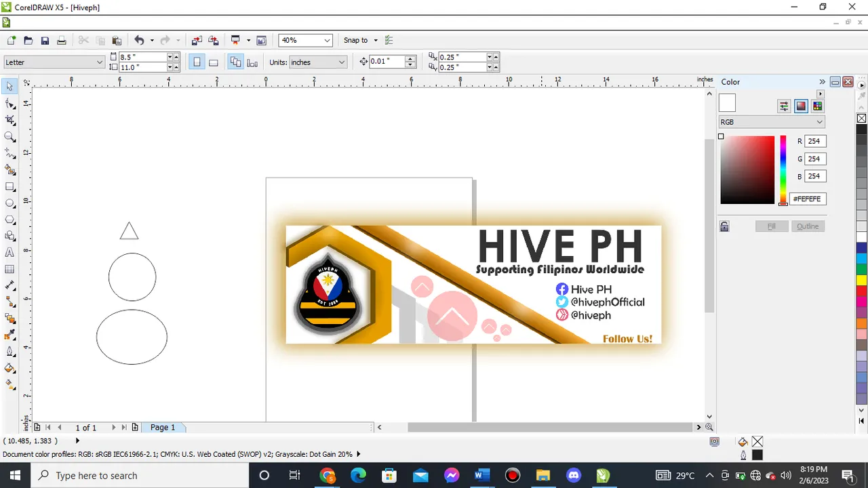The width and height of the screenshot is (868, 488).
Task: Click the nudge offset 0.01 field
Action: (x=387, y=62)
